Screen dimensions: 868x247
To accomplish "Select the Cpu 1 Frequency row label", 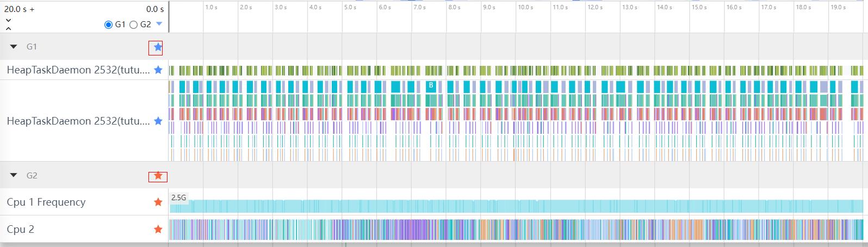I will 46,202.
